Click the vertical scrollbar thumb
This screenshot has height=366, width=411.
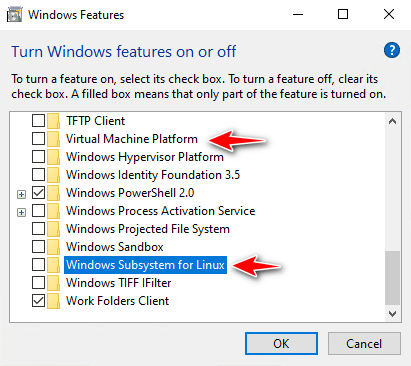click(x=392, y=278)
